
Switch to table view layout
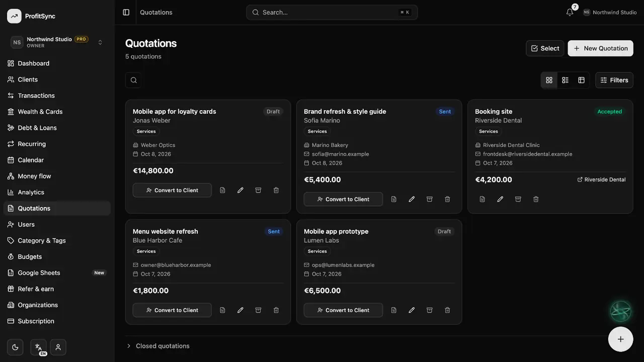point(581,80)
